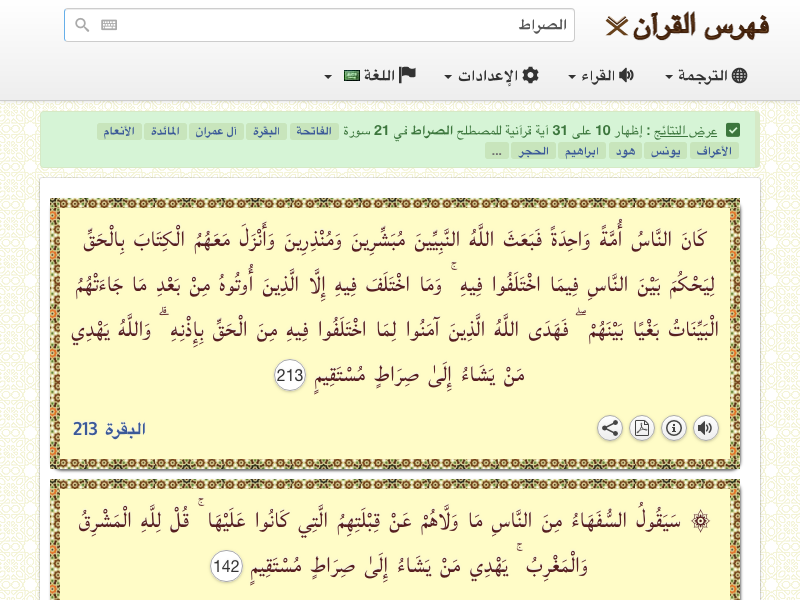Toggle the عرض النتائج checkbox
This screenshot has height=600, width=800.
coord(733,131)
